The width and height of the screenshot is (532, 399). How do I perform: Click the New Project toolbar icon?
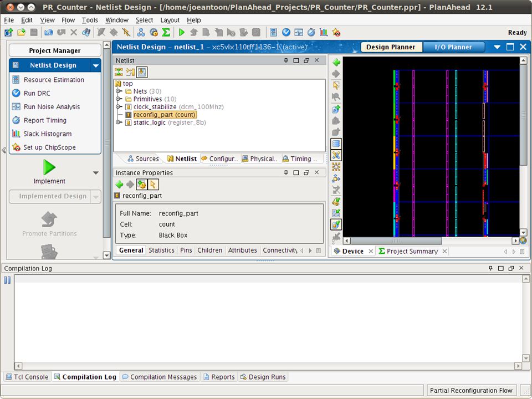8,33
